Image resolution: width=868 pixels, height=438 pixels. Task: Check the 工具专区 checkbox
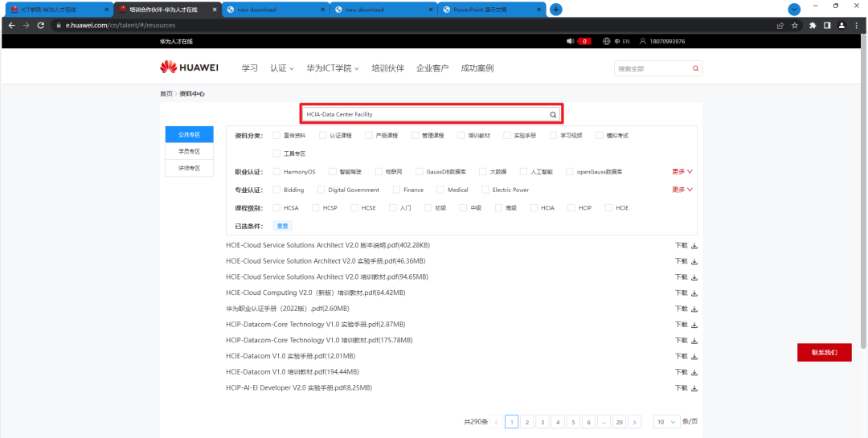(276, 154)
